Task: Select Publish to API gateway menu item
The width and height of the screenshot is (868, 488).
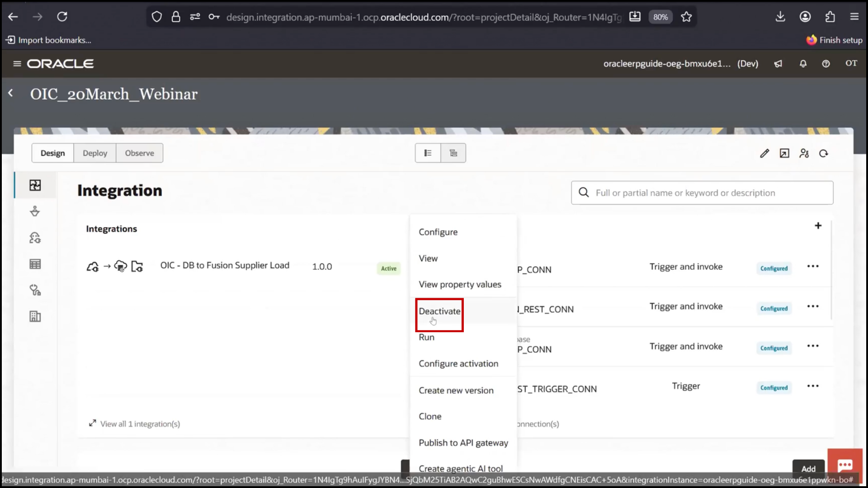Action: pos(463,443)
